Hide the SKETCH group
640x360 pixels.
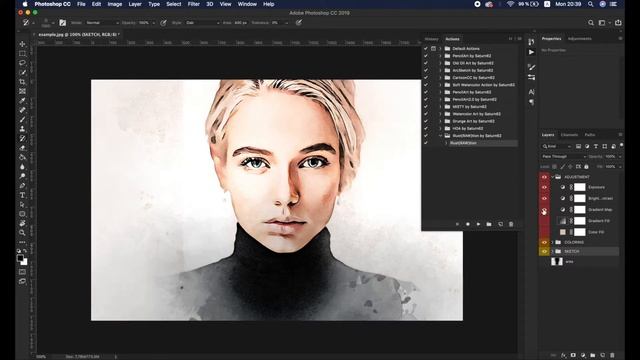[544, 251]
